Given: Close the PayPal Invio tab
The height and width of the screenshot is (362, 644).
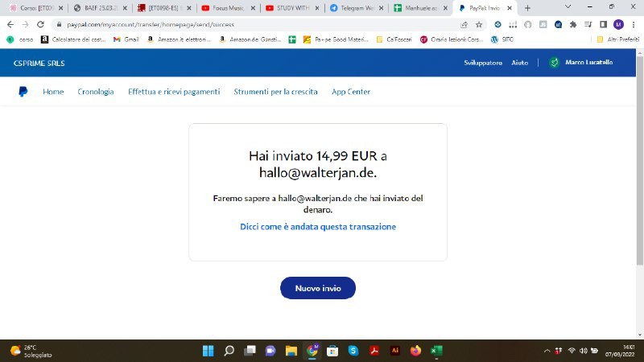Looking at the screenshot, I should tap(510, 8).
